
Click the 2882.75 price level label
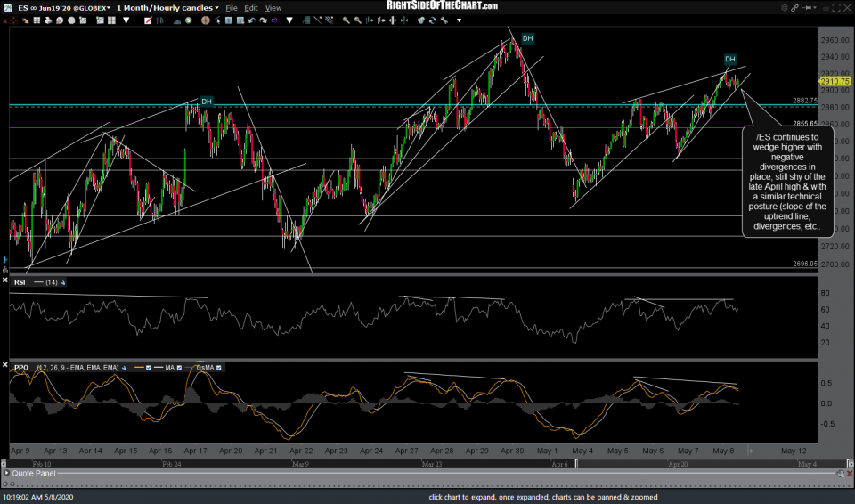(x=804, y=101)
